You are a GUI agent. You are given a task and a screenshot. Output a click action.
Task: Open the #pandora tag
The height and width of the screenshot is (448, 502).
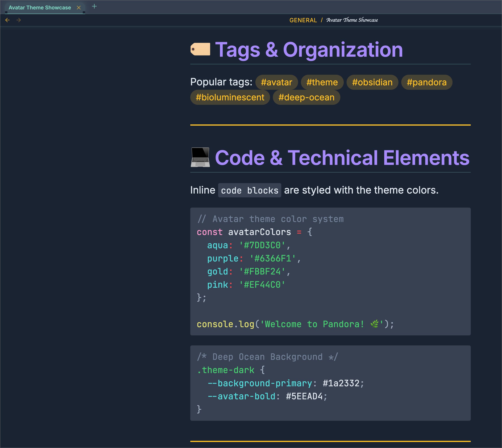[x=426, y=82]
